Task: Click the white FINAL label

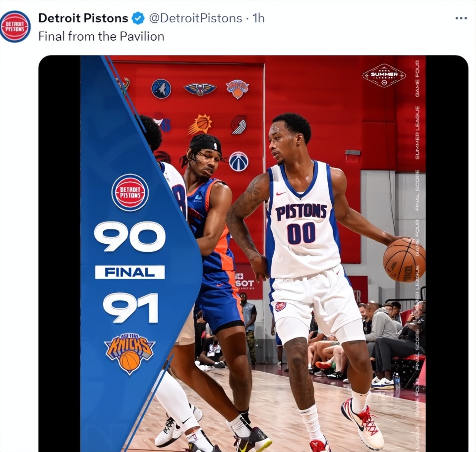Action: click(130, 272)
